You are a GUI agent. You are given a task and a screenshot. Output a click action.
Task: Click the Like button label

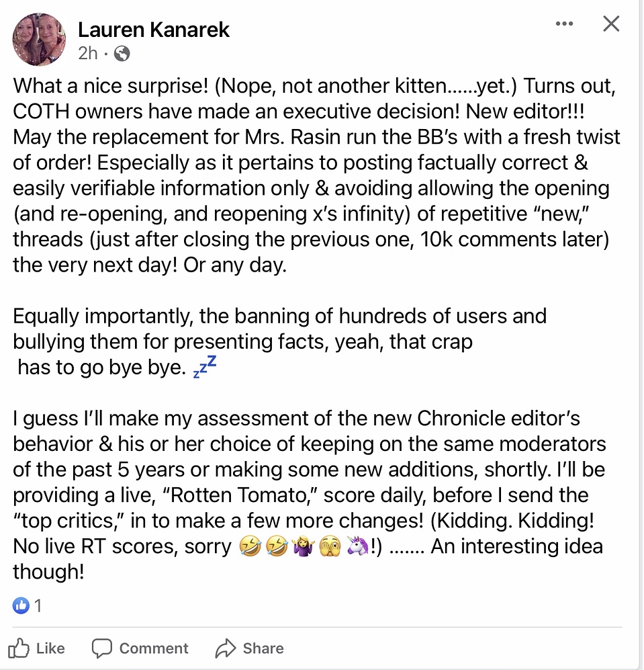click(x=50, y=648)
